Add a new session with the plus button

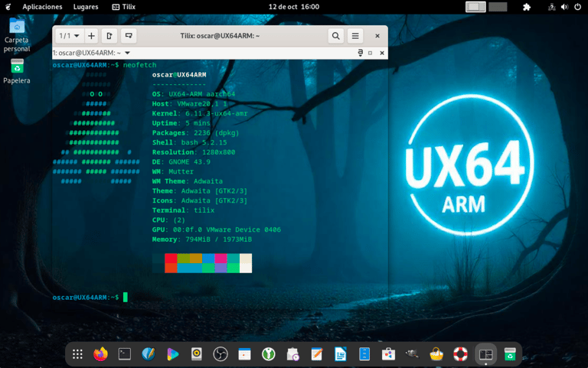[91, 36]
